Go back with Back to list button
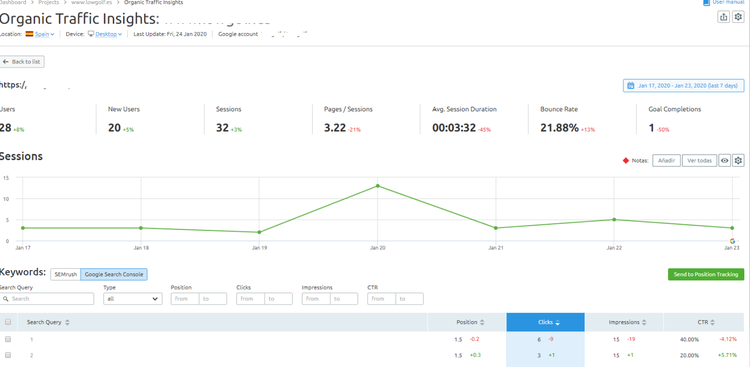Image resolution: width=750 pixels, height=367 pixels. coord(22,62)
